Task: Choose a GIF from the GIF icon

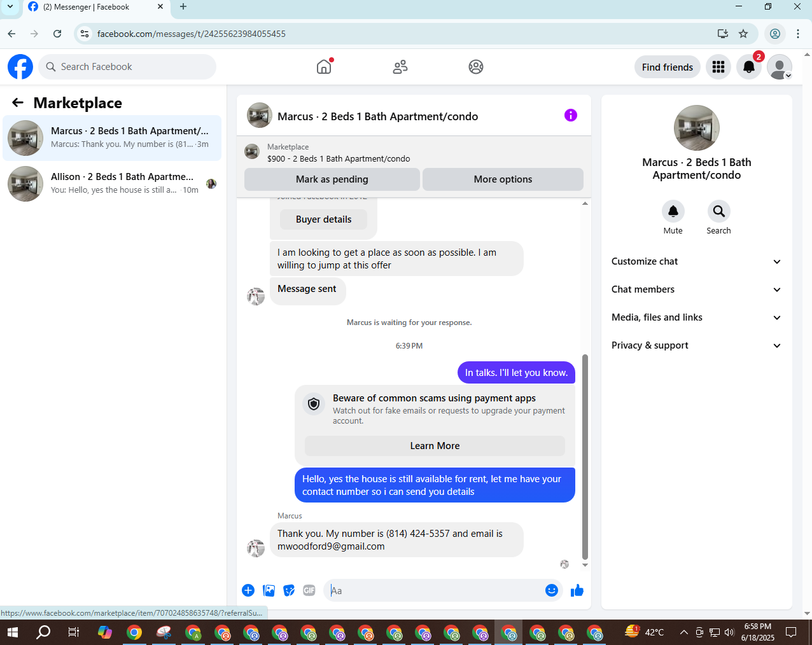Action: pyautogui.click(x=309, y=590)
